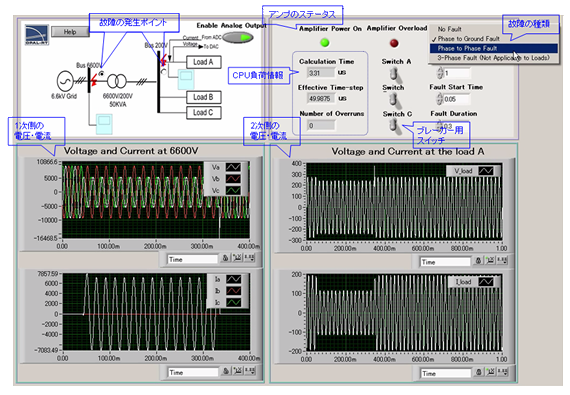Click the lock icon under load A voltage graph
Viewport: 570px width, 395px height.
(478, 261)
